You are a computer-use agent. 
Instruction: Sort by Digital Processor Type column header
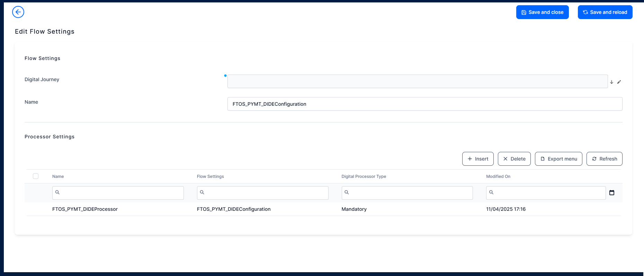tap(364, 176)
